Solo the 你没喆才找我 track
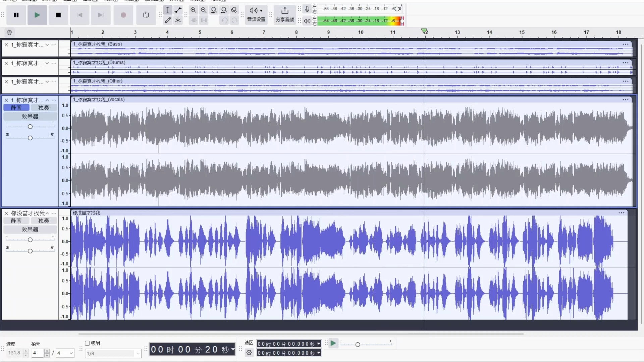This screenshot has height=362, width=644. click(44, 221)
